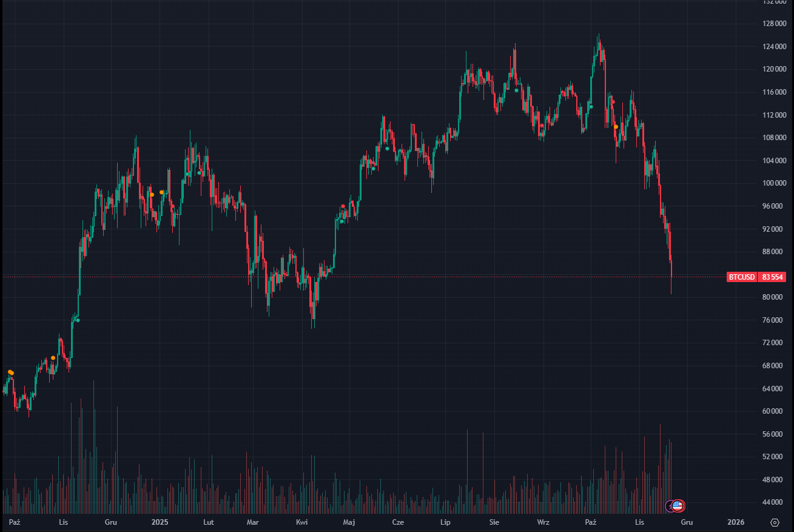
Task: Click the green marker dot near 76 000
Action: click(78, 320)
